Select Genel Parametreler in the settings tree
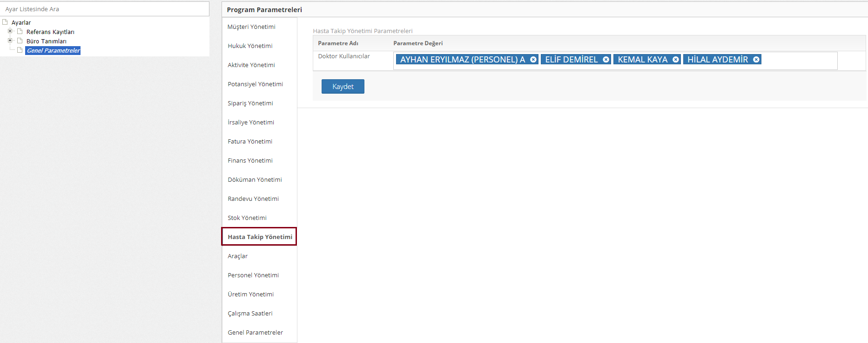The width and height of the screenshot is (868, 343). pyautogui.click(x=53, y=50)
